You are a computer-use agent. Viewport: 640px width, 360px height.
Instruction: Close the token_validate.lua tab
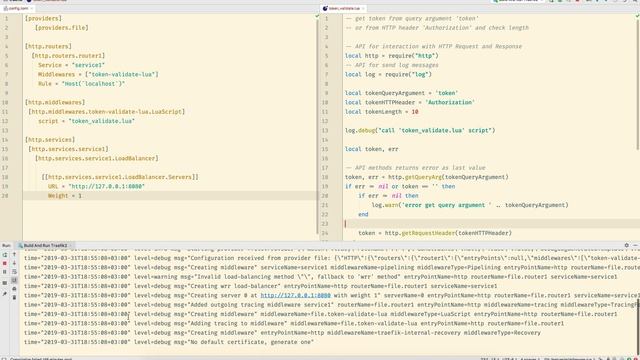point(362,8)
